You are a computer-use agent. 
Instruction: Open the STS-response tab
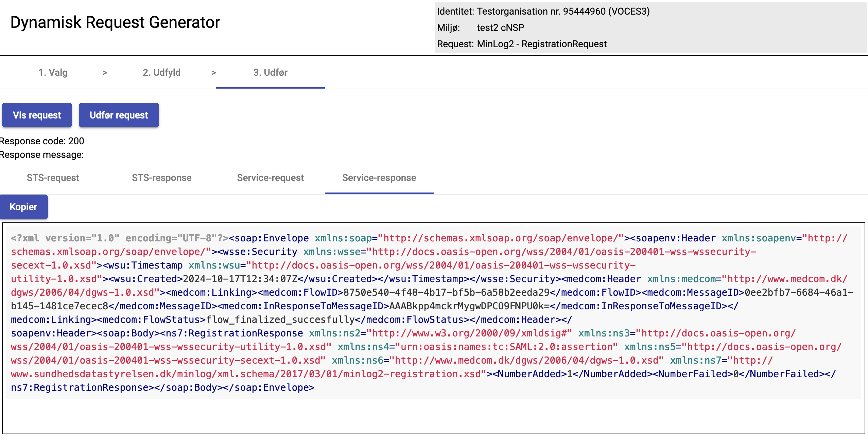click(x=161, y=178)
